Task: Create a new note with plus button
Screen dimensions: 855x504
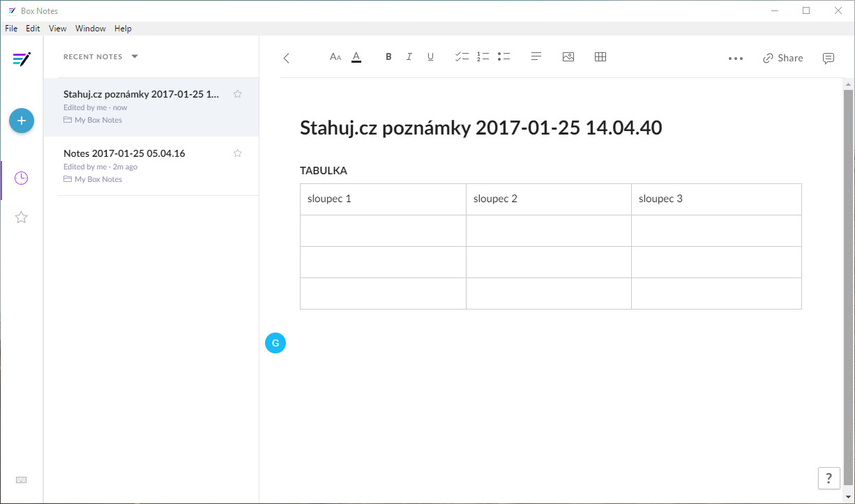Action: [22, 121]
